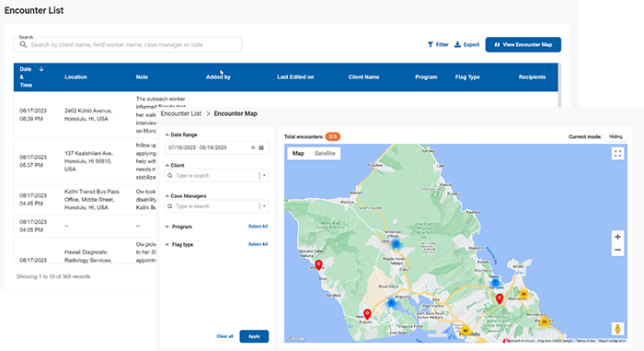This screenshot has width=644, height=351.
Task: Sort by Added by column header
Action: point(218,77)
